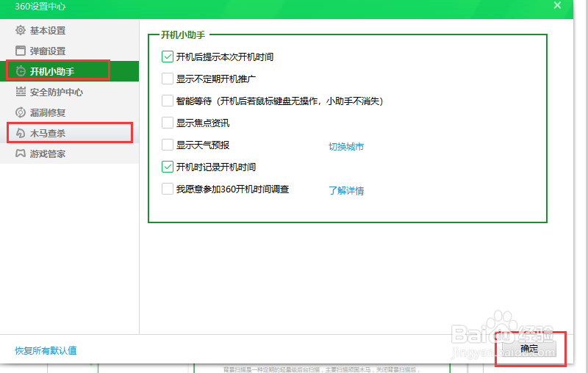Screen dimensions: 588x373
Task: Uncheck 开机后提示本次开机时间 checkbox
Action: [x=168, y=57]
